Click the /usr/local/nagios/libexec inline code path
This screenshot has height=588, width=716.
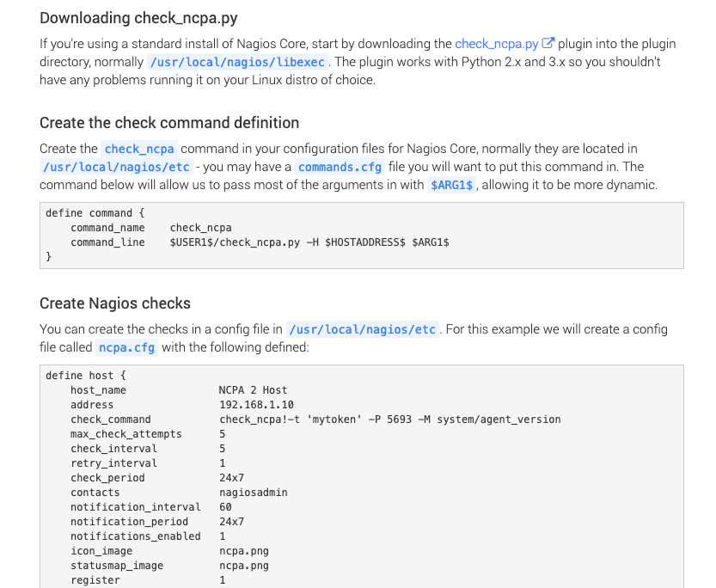[236, 62]
